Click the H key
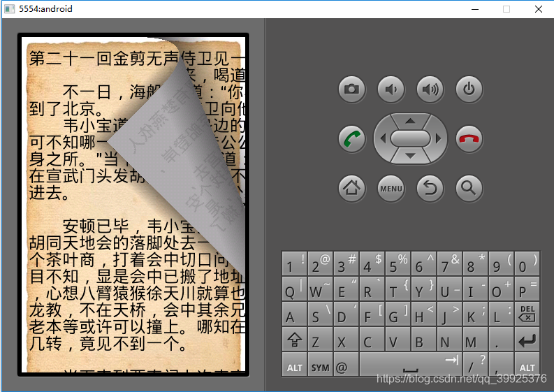 (x=423, y=314)
